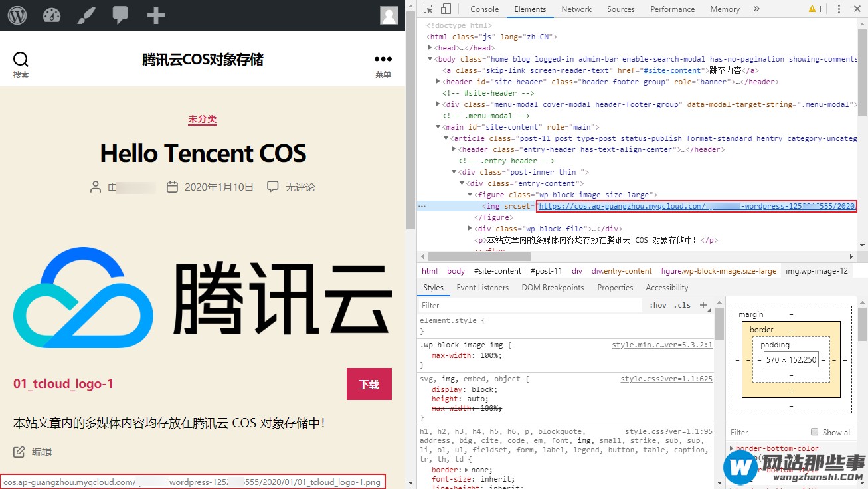This screenshot has height=489, width=868.
Task: Open the Properties subtab
Action: click(x=615, y=288)
